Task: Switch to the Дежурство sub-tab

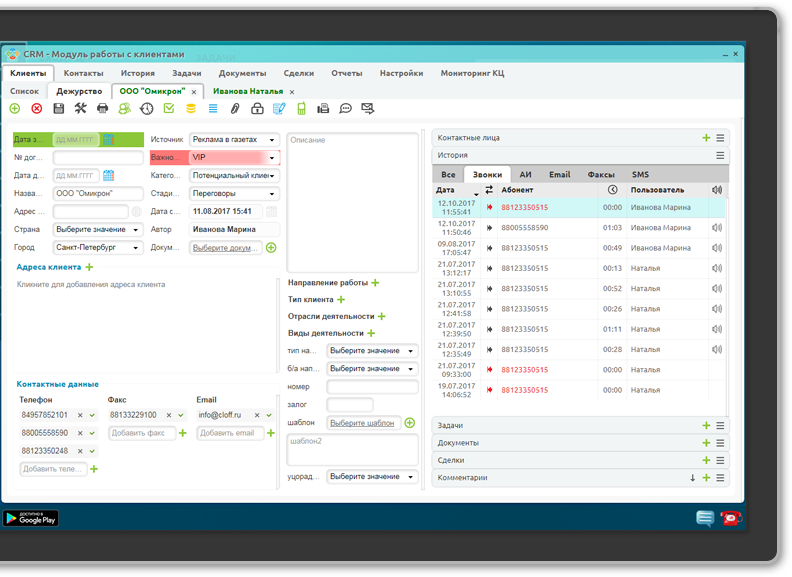Action: (79, 91)
